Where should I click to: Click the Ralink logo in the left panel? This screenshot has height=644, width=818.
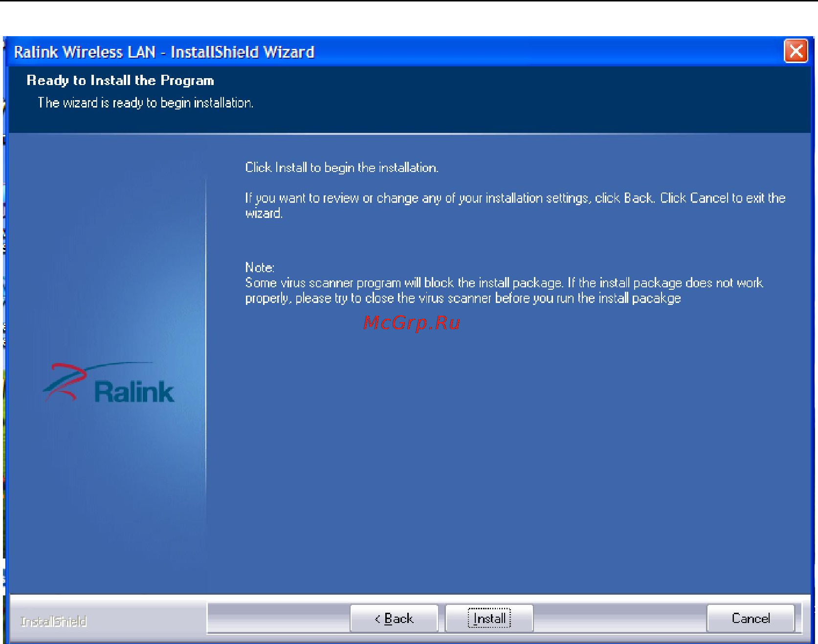point(109,384)
